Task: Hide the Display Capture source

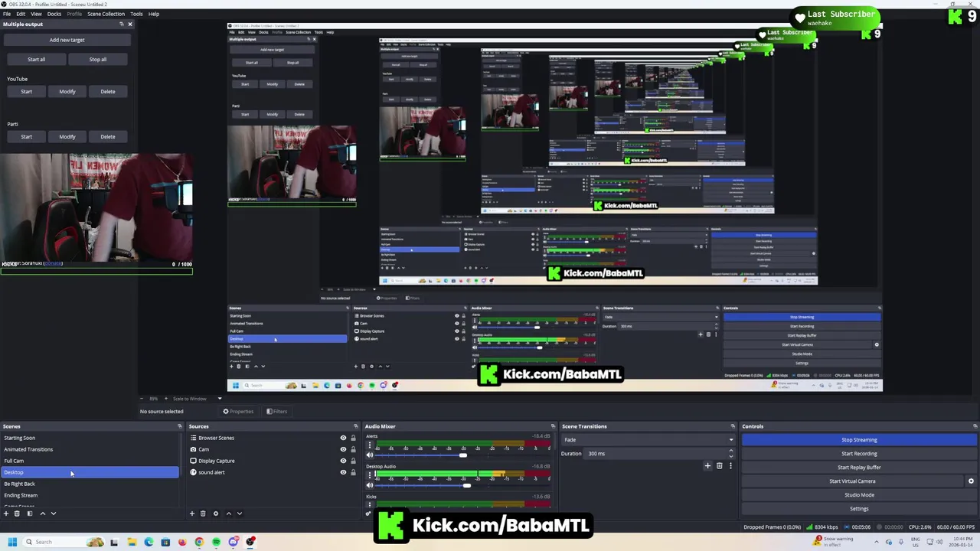Action: point(343,461)
